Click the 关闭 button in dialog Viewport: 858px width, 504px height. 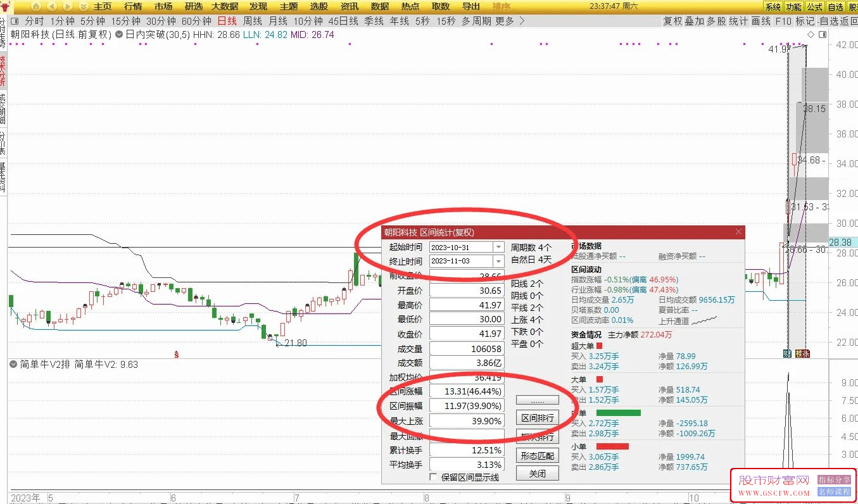point(538,473)
